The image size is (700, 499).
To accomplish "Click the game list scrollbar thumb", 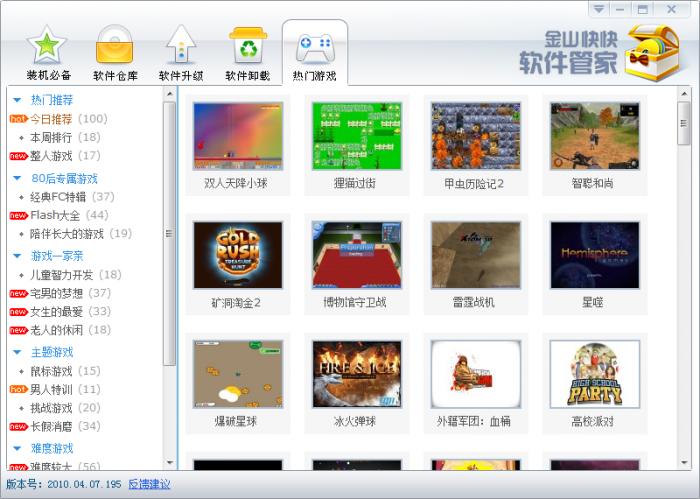I will 684,123.
